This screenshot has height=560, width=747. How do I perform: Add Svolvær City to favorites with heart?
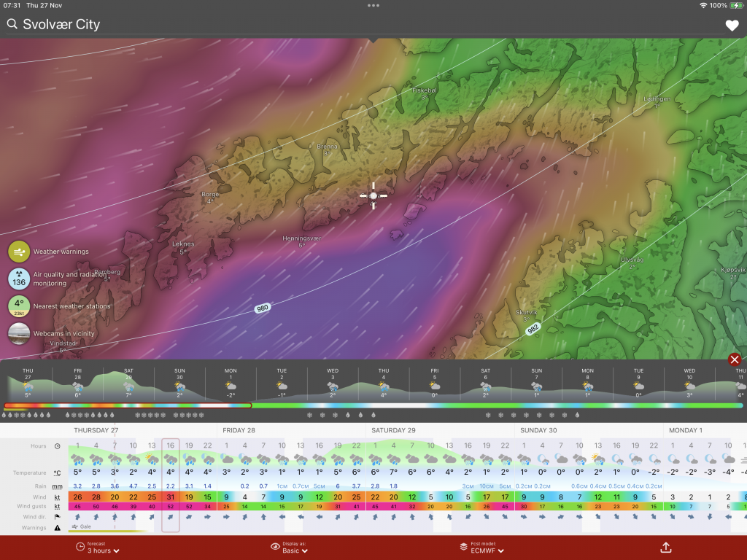tap(732, 26)
